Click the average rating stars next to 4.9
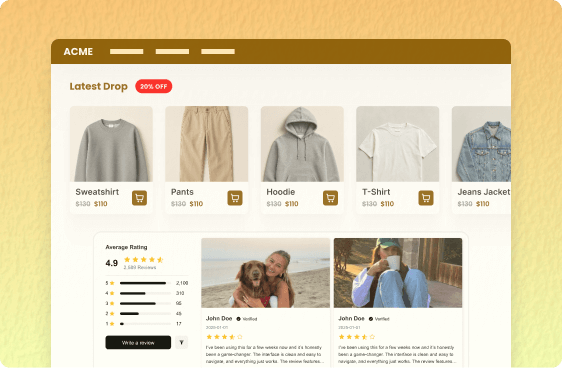The height and width of the screenshot is (368, 562). (x=143, y=260)
